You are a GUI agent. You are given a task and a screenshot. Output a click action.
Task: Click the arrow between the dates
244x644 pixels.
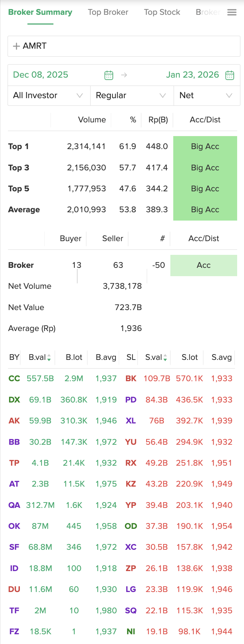124,75
